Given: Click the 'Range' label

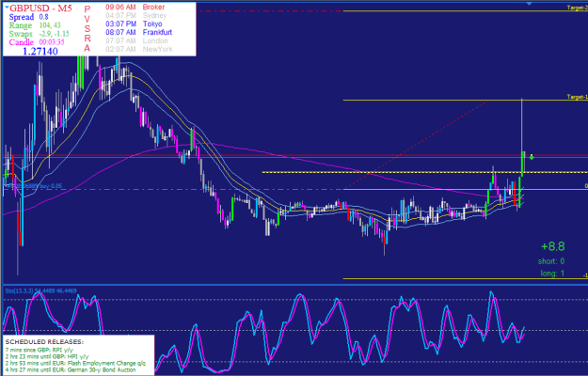Looking at the screenshot, I should point(21,25).
